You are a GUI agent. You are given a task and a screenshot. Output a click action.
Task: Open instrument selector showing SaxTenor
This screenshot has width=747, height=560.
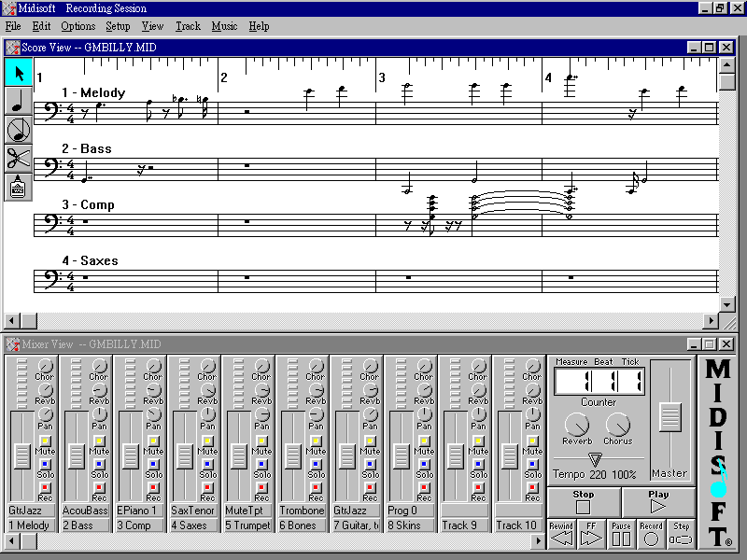pos(193,511)
